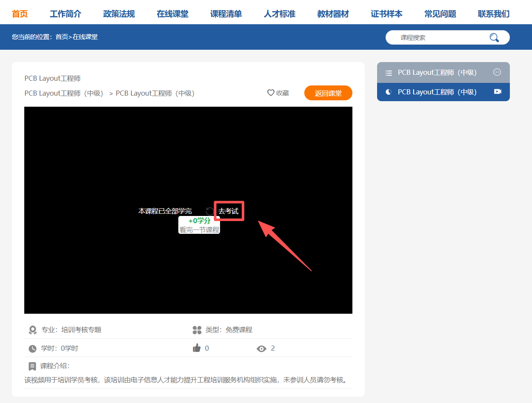
Task: Expand PCB Layout工程师（中级） chapter header
Action: [437, 73]
